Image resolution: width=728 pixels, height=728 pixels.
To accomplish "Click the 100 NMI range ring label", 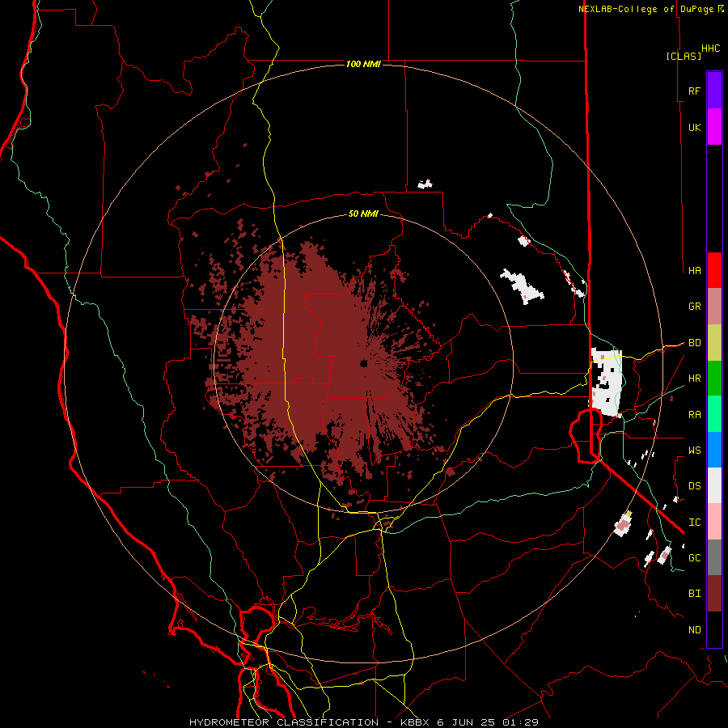I will pos(363,64).
